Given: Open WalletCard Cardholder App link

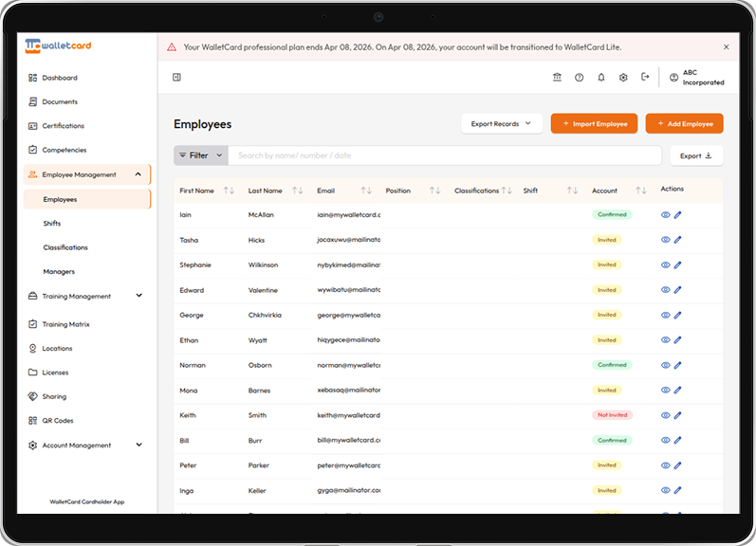Looking at the screenshot, I should [86, 501].
